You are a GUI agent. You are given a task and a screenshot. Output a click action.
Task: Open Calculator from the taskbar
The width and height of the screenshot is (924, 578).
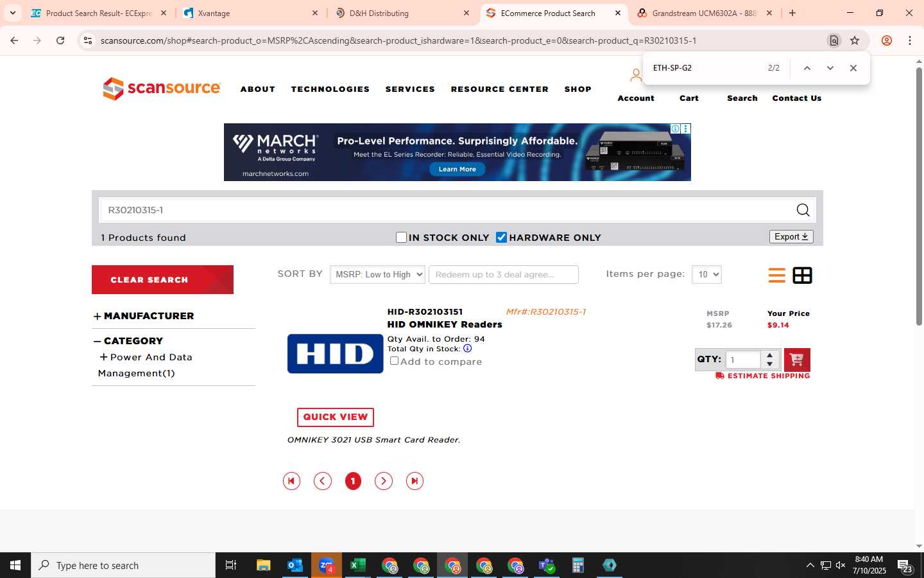click(577, 565)
